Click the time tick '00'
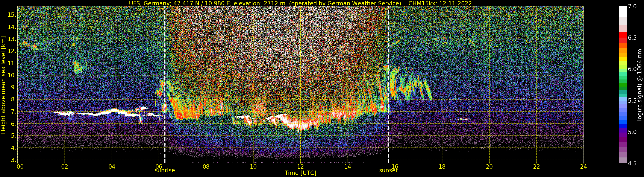The image size is (644, 177). [20, 166]
